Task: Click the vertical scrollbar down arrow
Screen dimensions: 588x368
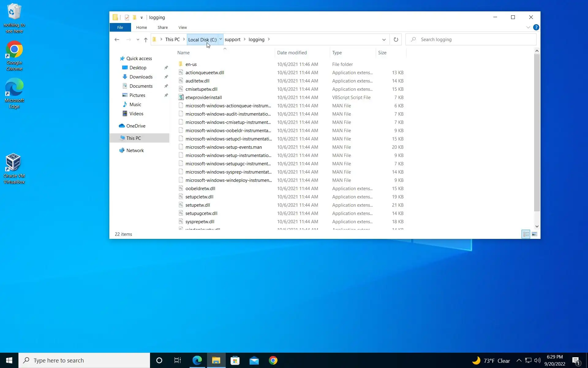Action: (x=537, y=226)
